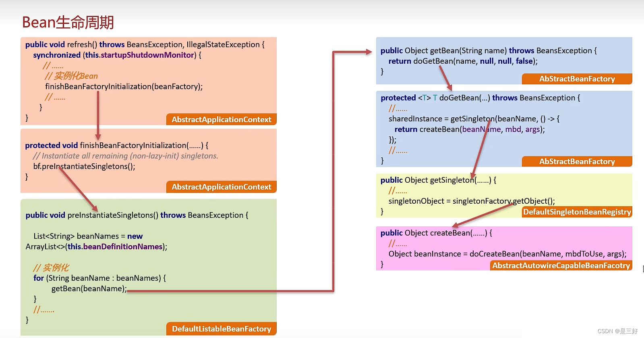
Task: Click 'return doGetBean(name, null, null, false);' line
Action: tap(463, 61)
